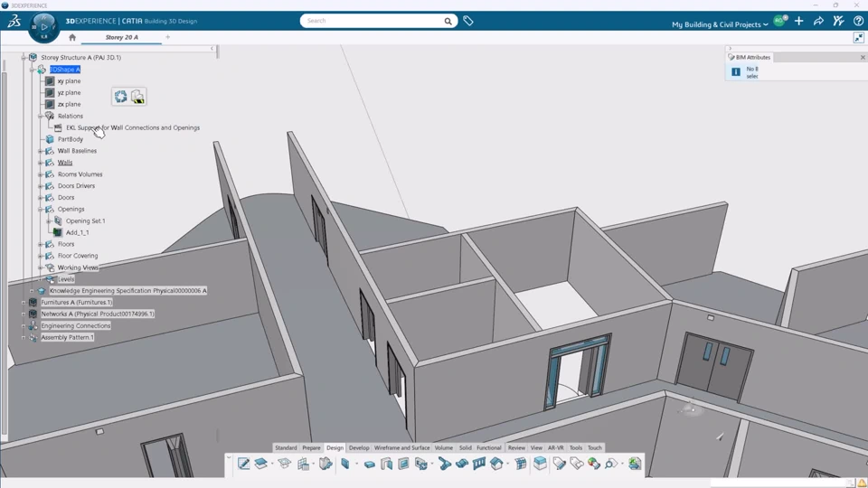Select the stacked planes tool
868x488 pixels.
[260, 464]
